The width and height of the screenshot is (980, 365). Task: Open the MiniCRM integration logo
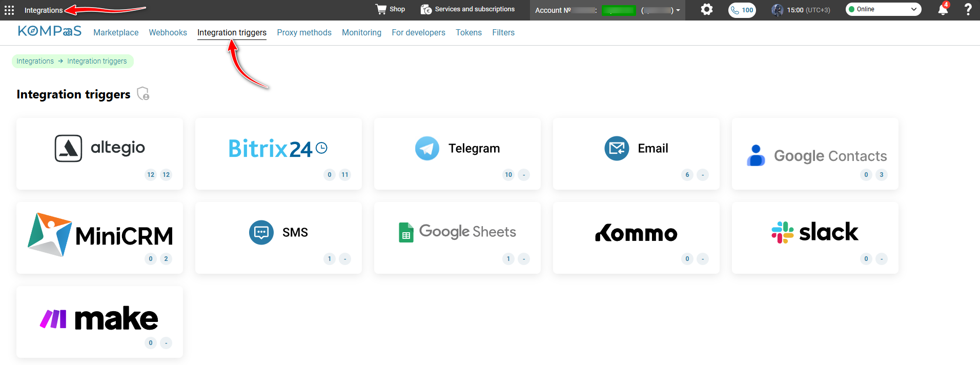[100, 235]
